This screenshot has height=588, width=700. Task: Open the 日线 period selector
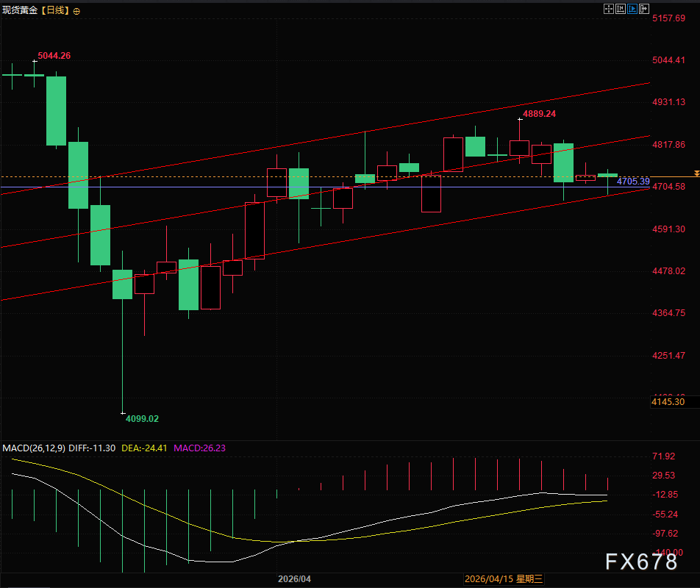tap(55, 10)
